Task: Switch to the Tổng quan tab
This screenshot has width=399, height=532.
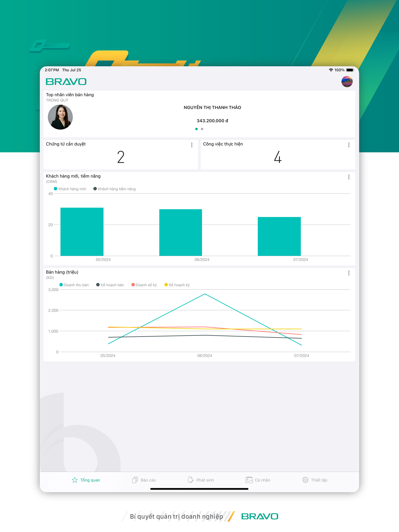Action: point(86,480)
